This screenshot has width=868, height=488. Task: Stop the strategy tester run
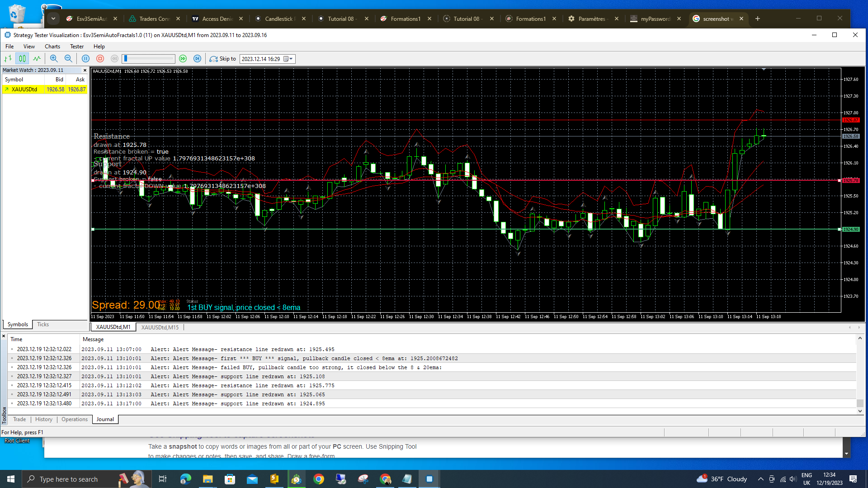tap(100, 59)
